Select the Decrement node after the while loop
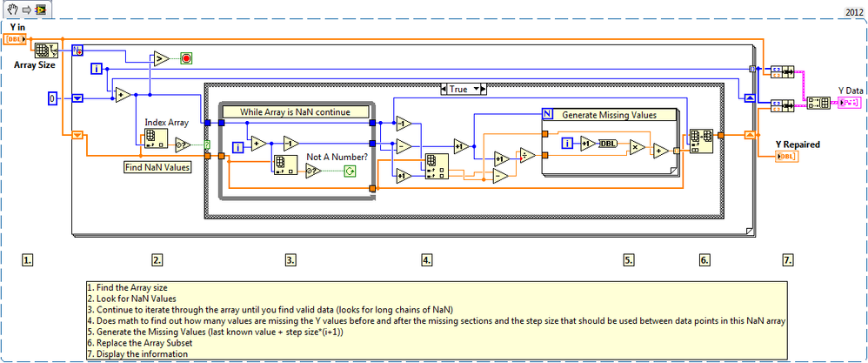This screenshot has height=363, width=868. (404, 122)
